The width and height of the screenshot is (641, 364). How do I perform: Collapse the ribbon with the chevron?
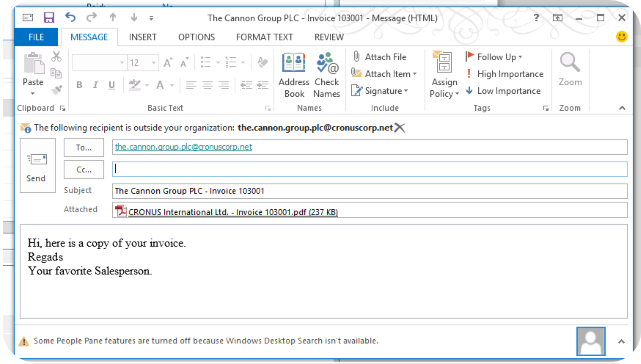click(622, 108)
